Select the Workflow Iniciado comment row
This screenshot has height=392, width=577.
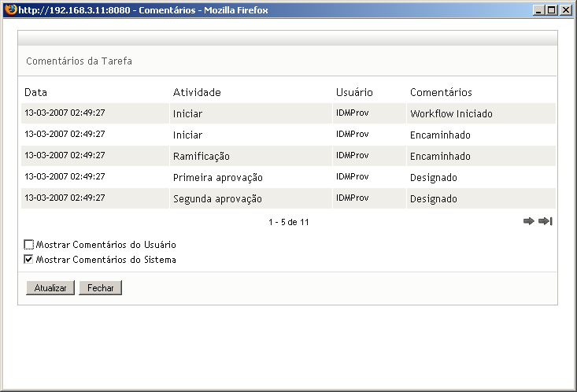coord(451,113)
